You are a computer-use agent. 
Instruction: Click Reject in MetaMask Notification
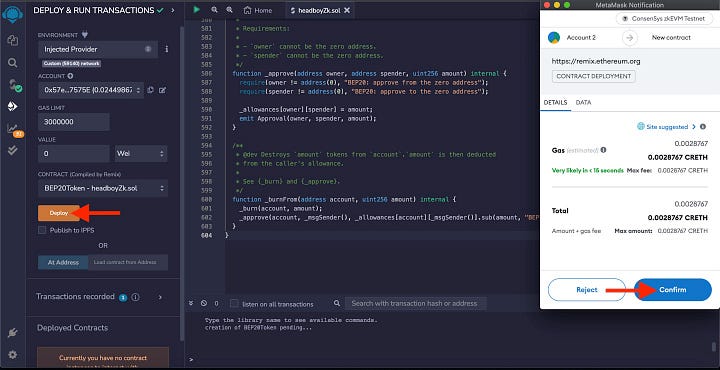pyautogui.click(x=586, y=290)
